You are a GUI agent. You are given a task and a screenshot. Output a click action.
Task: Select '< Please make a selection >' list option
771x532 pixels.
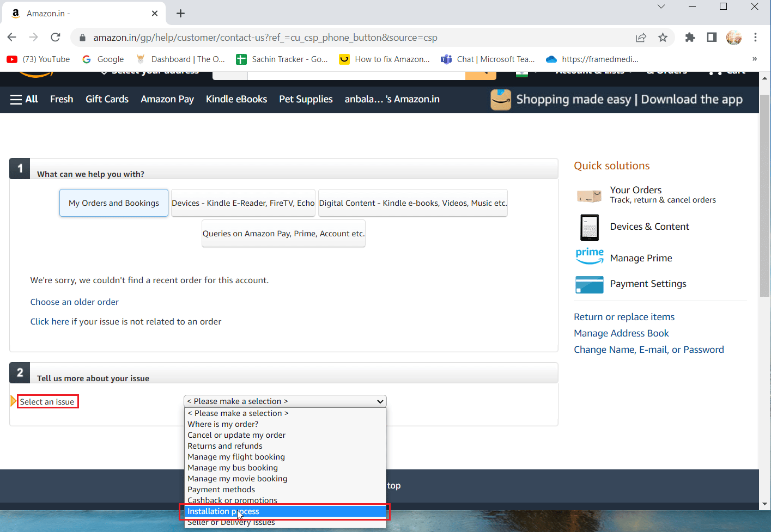pyautogui.click(x=285, y=413)
